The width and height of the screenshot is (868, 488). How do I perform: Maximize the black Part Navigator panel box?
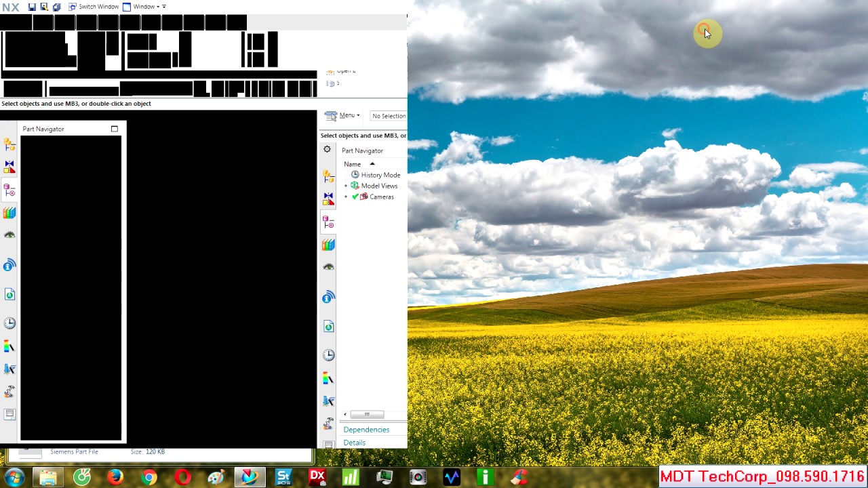coord(115,129)
